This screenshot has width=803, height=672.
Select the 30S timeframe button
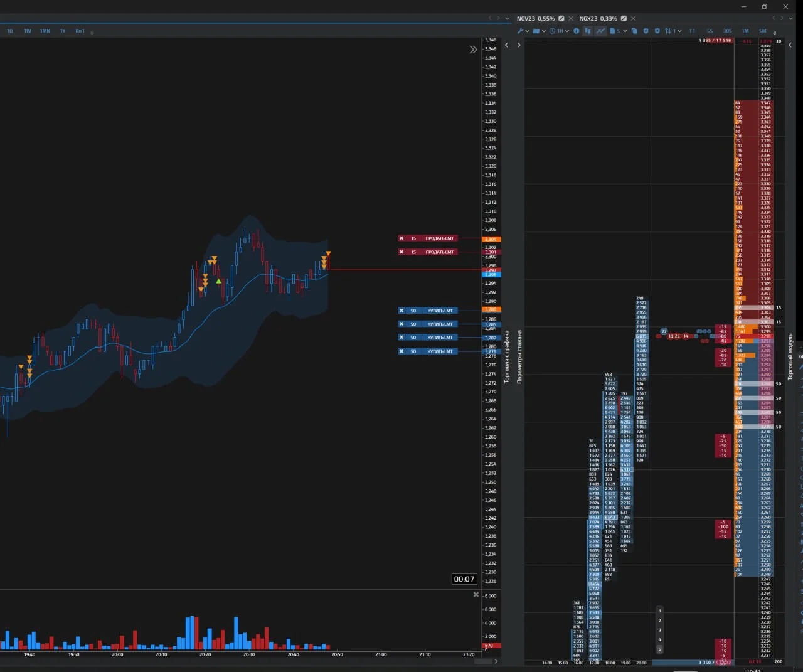[x=727, y=31]
